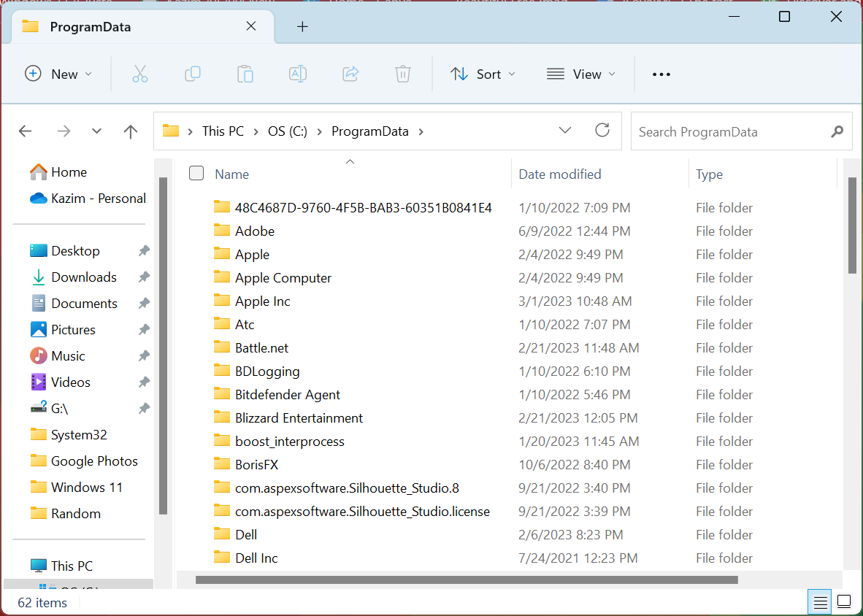Viewport: 863px width, 616px height.
Task: Switch to large thumbnails view icon
Action: (844, 601)
